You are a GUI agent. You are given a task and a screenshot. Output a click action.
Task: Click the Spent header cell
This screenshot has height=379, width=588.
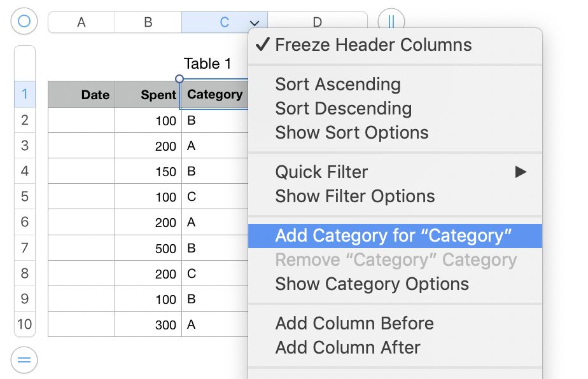148,95
